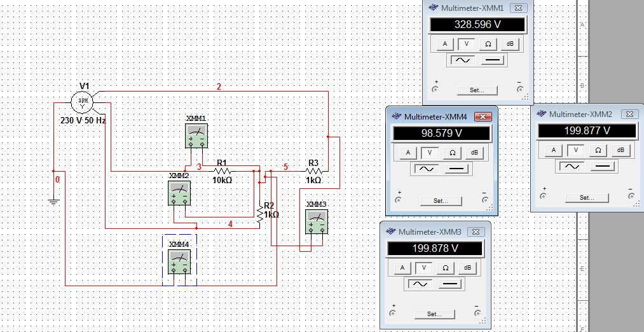Select DC signal mode on Multimeter-XMM1
This screenshot has height=332, width=644.
click(493, 60)
